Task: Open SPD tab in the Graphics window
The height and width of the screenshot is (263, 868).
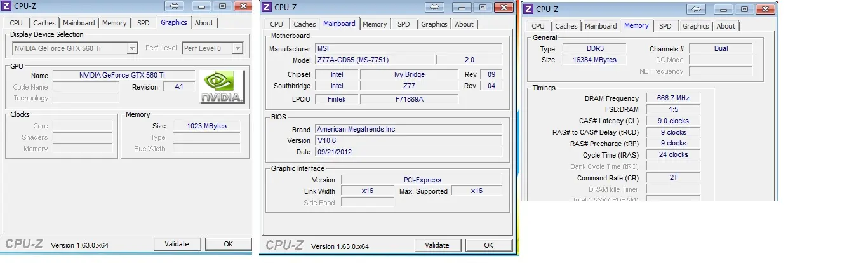Action: click(144, 23)
